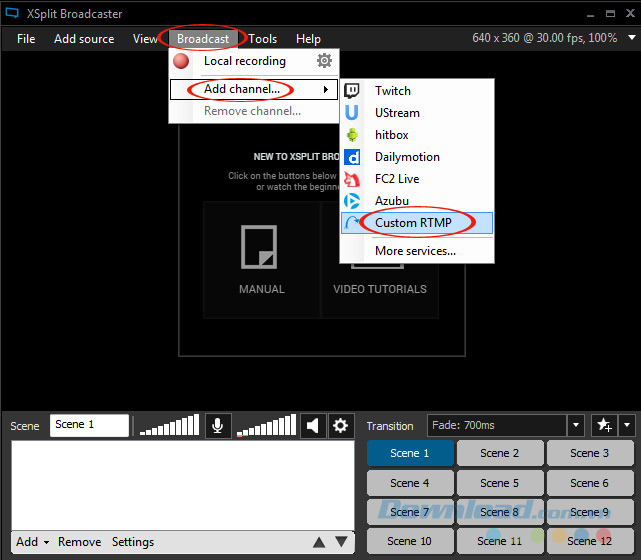Click Remove in sources panel

point(80,542)
